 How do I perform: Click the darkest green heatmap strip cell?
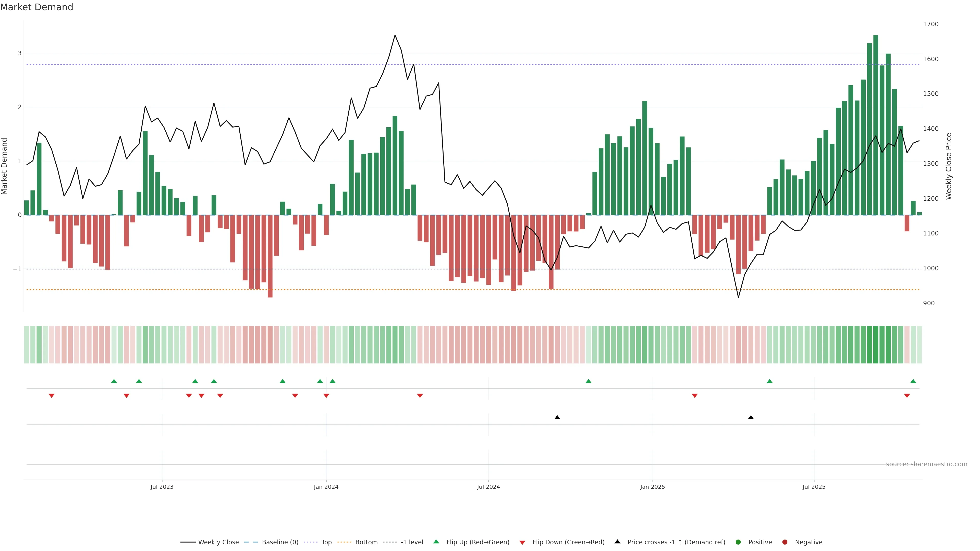click(876, 345)
